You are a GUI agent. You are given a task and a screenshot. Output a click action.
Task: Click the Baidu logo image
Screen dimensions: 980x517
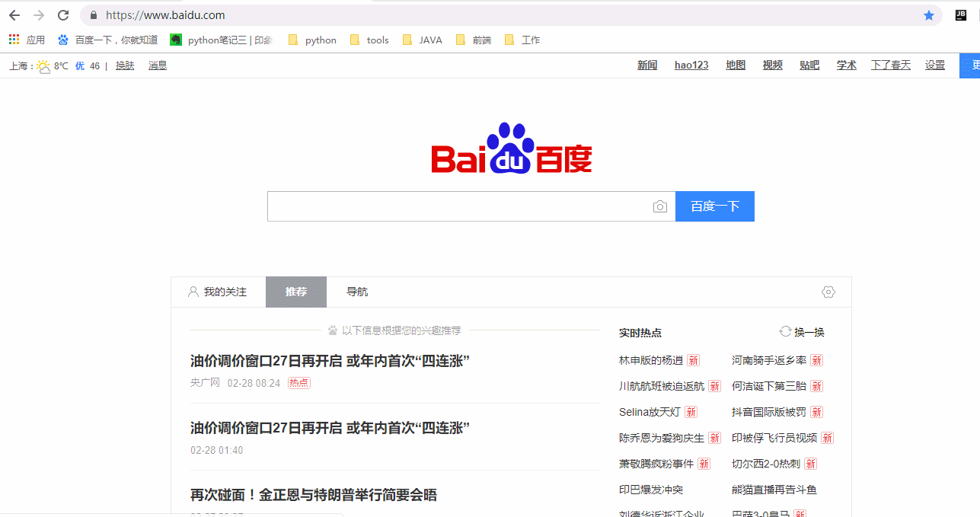point(511,148)
